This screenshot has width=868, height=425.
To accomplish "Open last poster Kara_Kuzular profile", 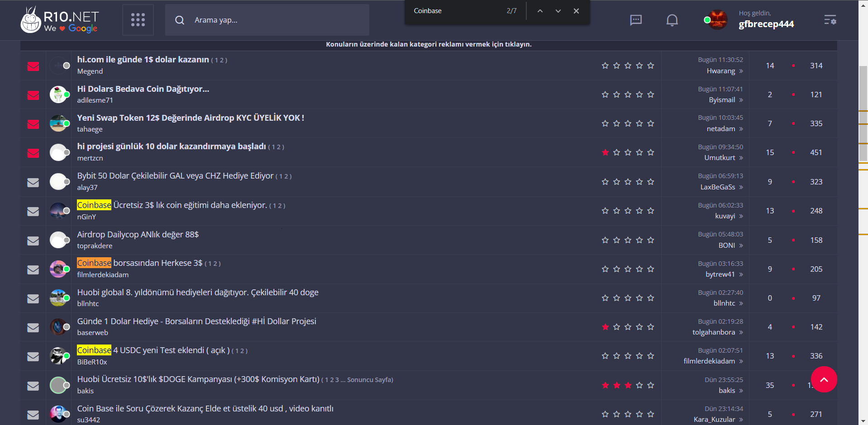I will (715, 420).
